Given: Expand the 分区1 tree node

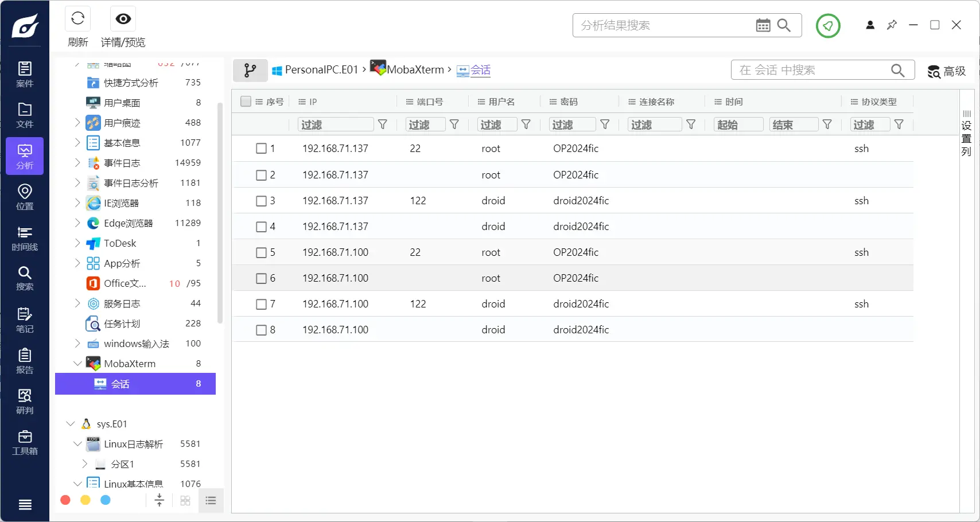Looking at the screenshot, I should tap(85, 463).
